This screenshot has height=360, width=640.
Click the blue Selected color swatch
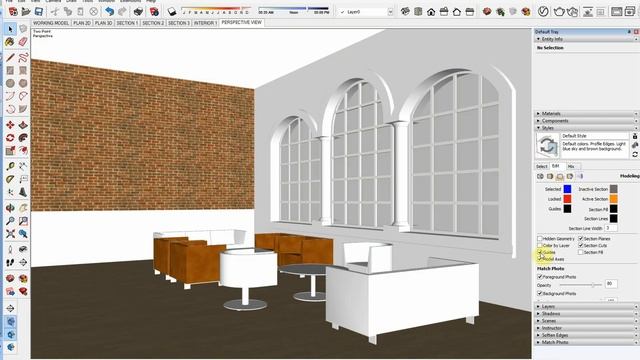(x=567, y=189)
